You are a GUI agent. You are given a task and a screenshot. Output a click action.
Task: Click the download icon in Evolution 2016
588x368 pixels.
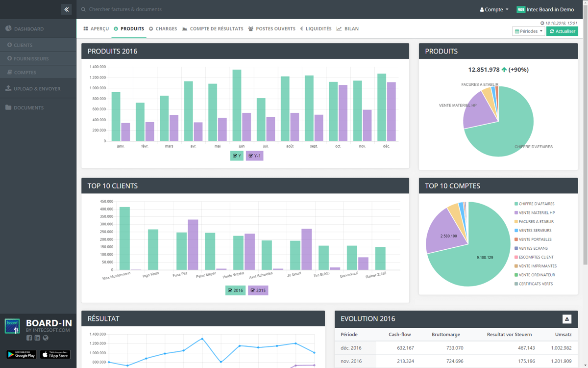[x=566, y=319]
